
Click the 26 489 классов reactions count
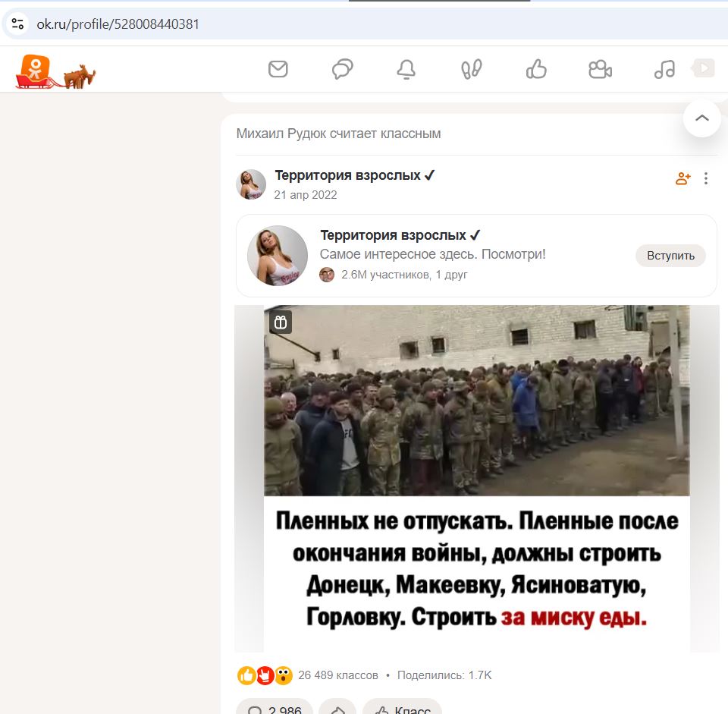(x=338, y=675)
